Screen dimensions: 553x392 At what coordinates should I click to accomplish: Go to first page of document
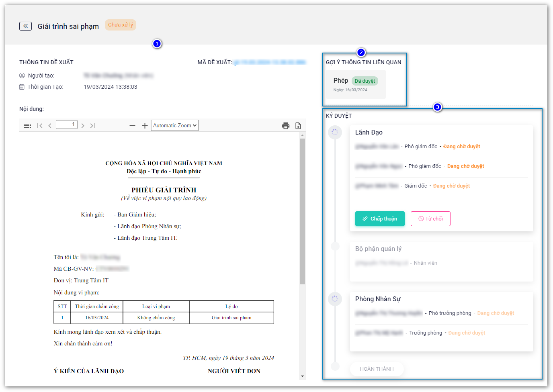coord(40,126)
